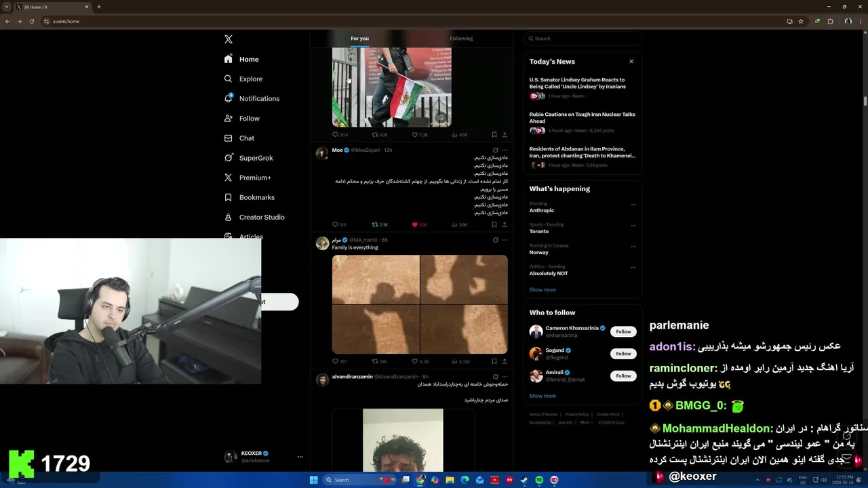Image resolution: width=868 pixels, height=488 pixels.
Task: Reply to Moe's post
Action: pyautogui.click(x=339, y=224)
